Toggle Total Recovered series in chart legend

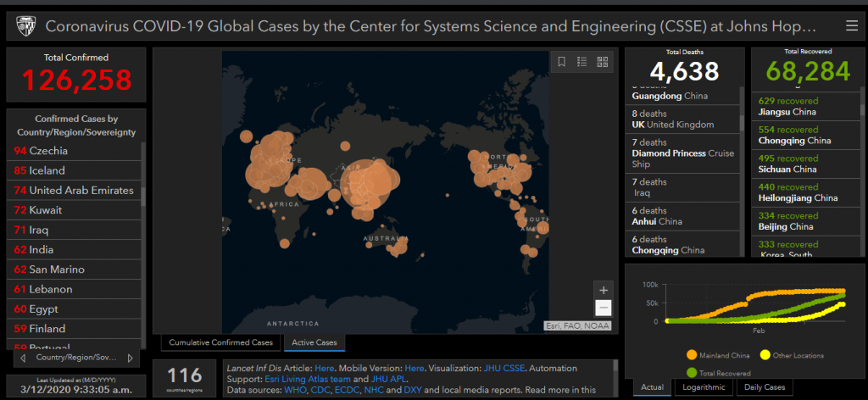click(719, 373)
